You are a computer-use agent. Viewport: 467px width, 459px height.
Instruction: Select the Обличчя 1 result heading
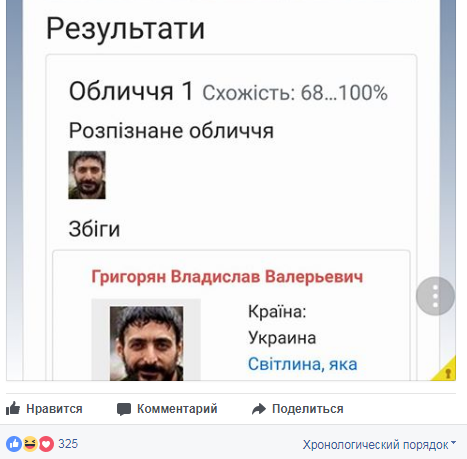point(131,91)
